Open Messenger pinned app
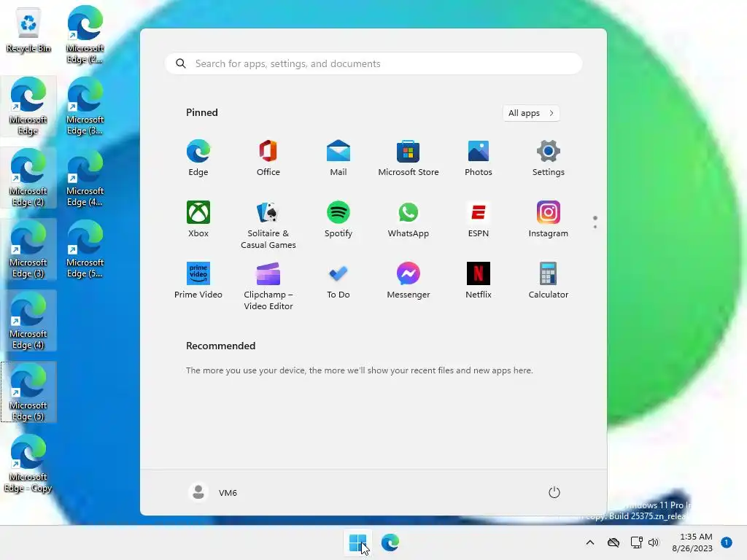The height and width of the screenshot is (560, 747). [409, 281]
